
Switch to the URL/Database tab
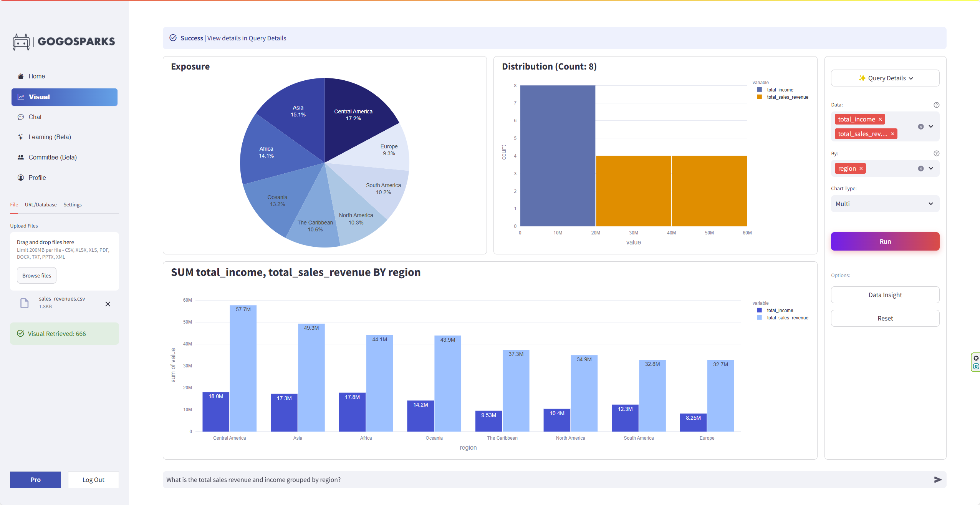coord(41,204)
